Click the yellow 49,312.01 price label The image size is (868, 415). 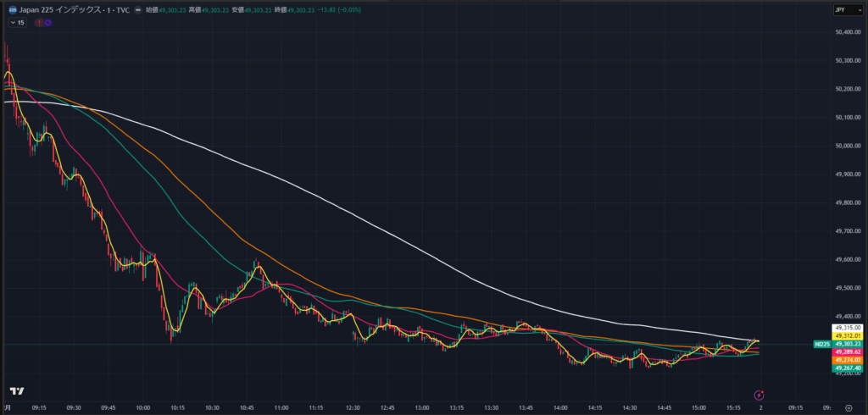pyautogui.click(x=848, y=335)
